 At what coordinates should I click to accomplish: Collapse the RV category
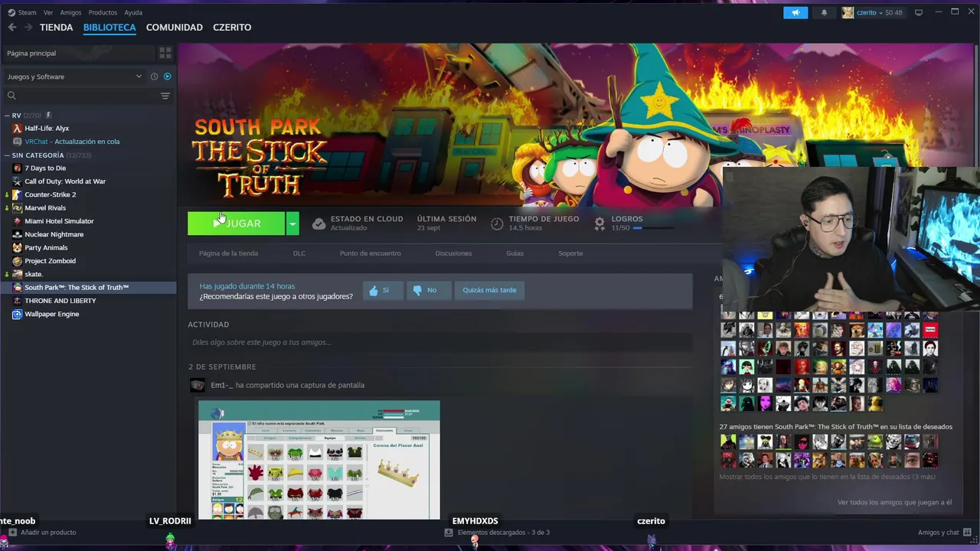[7, 116]
